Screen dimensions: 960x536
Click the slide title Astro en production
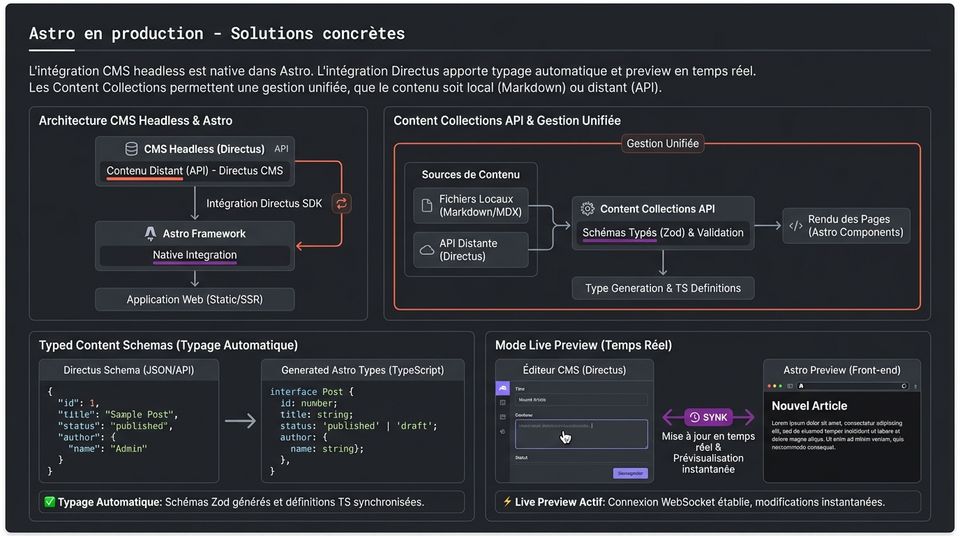pyautogui.click(x=217, y=34)
